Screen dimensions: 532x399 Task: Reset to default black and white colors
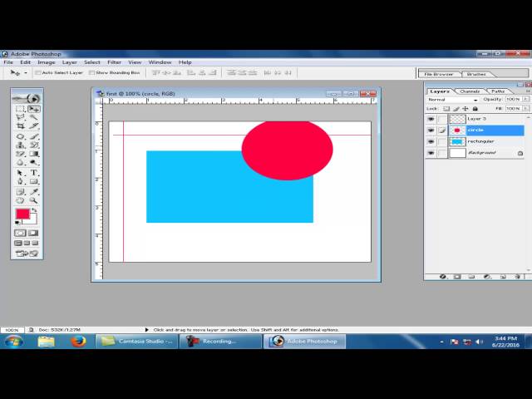point(17,223)
